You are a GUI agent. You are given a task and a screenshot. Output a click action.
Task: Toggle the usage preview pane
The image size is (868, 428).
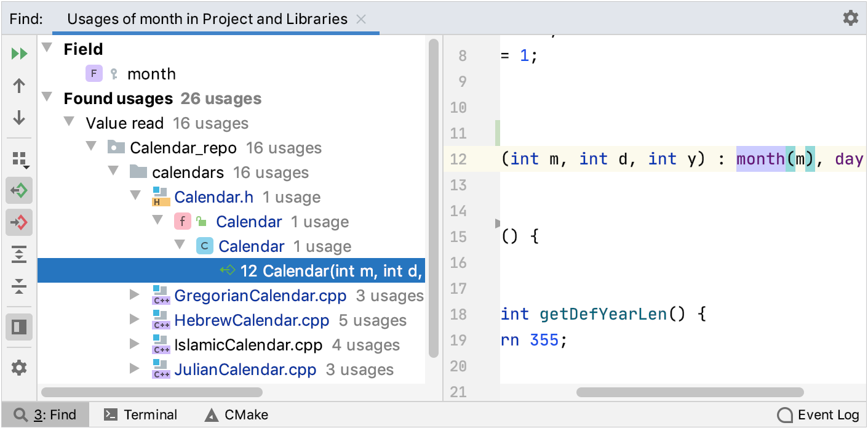20,327
